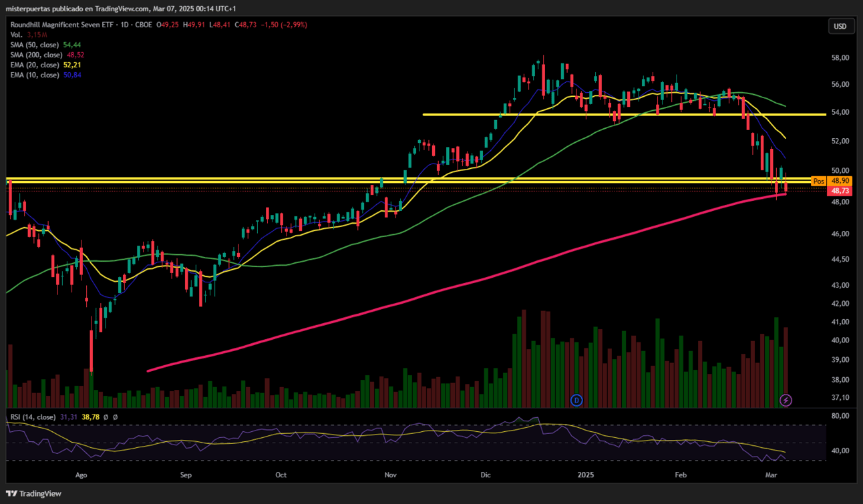Image resolution: width=863 pixels, height=504 pixels.
Task: Click the 42,00 price axis label
Action: [x=840, y=303]
